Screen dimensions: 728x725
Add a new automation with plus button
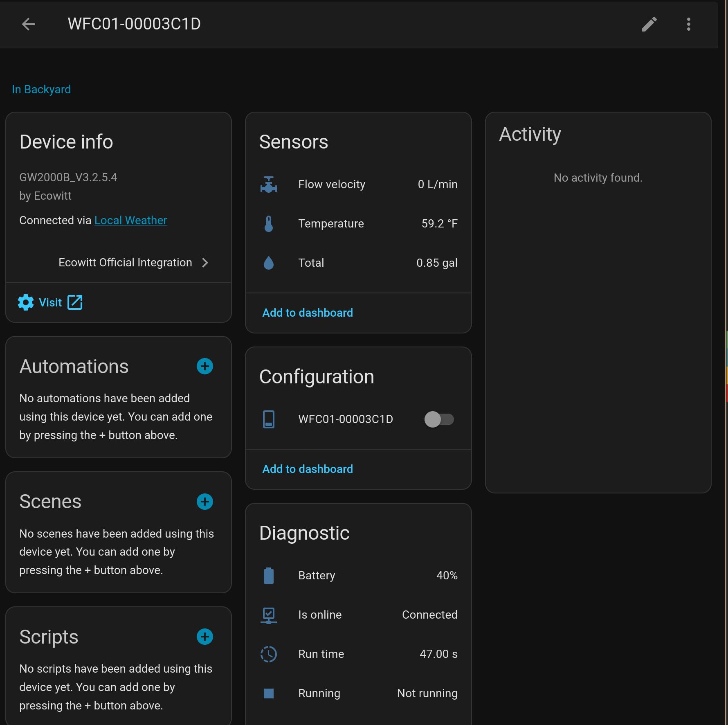pos(205,366)
